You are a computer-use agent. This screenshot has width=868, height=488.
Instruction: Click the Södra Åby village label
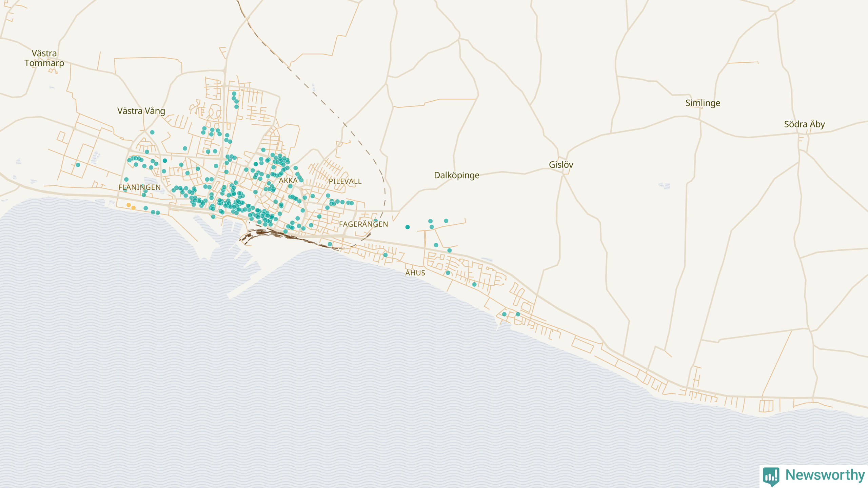804,124
